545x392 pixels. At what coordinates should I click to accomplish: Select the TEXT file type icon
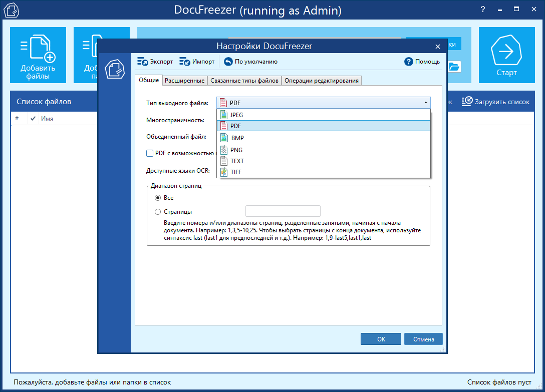point(224,161)
